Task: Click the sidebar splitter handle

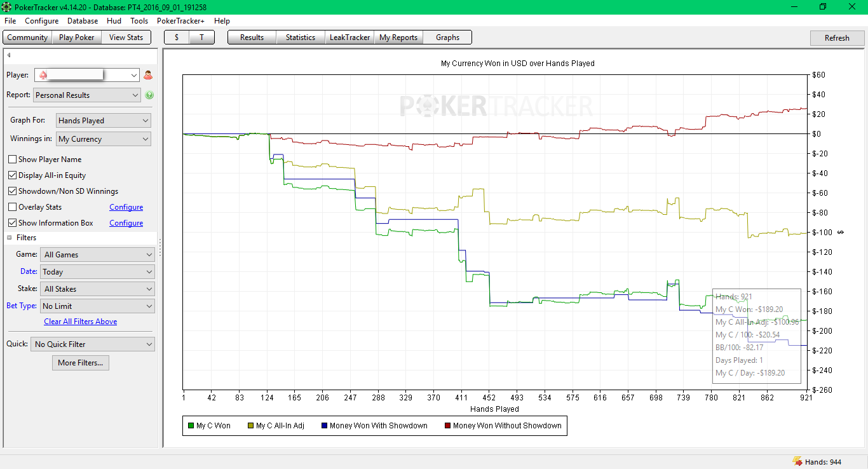Action: click(x=159, y=248)
